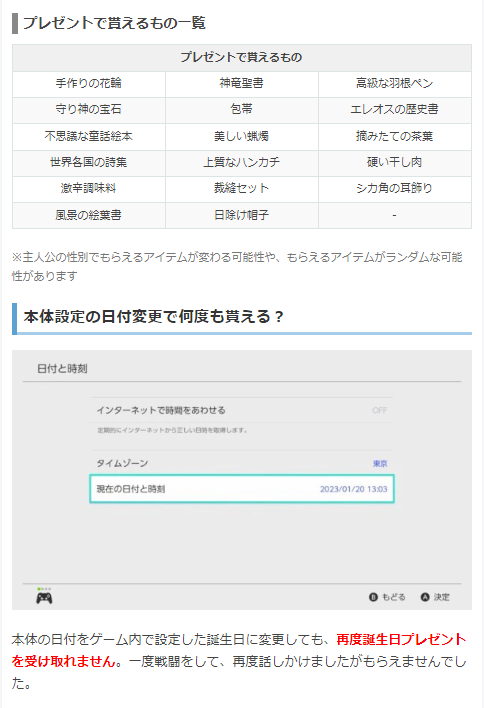484x708 pixels.
Task: Click the 日付と時刻 title in screenshot
Action: (62, 368)
